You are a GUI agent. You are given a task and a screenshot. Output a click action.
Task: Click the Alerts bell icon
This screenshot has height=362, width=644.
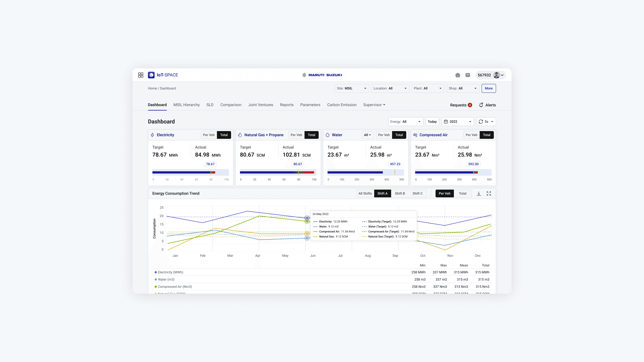coord(481,105)
